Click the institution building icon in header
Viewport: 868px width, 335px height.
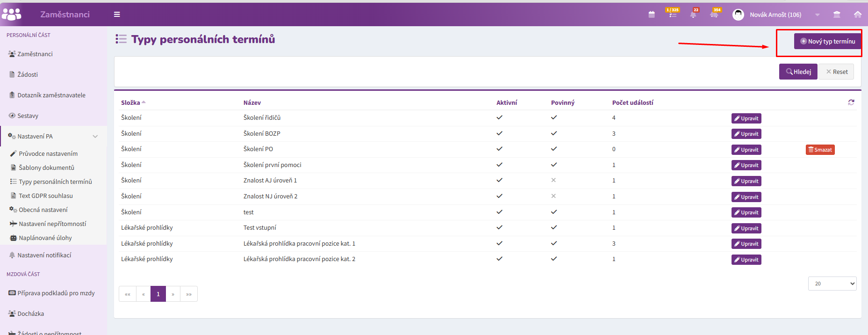pos(837,15)
